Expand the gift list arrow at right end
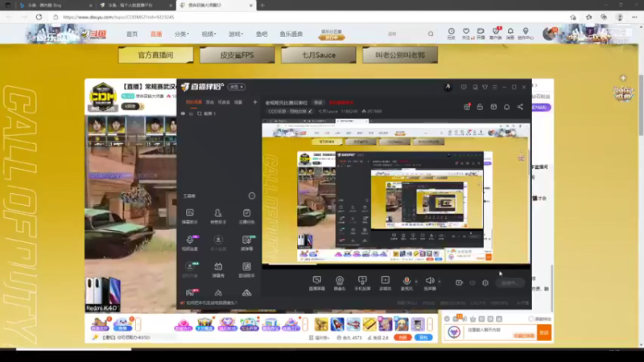The width and height of the screenshot is (644, 362). click(430, 324)
